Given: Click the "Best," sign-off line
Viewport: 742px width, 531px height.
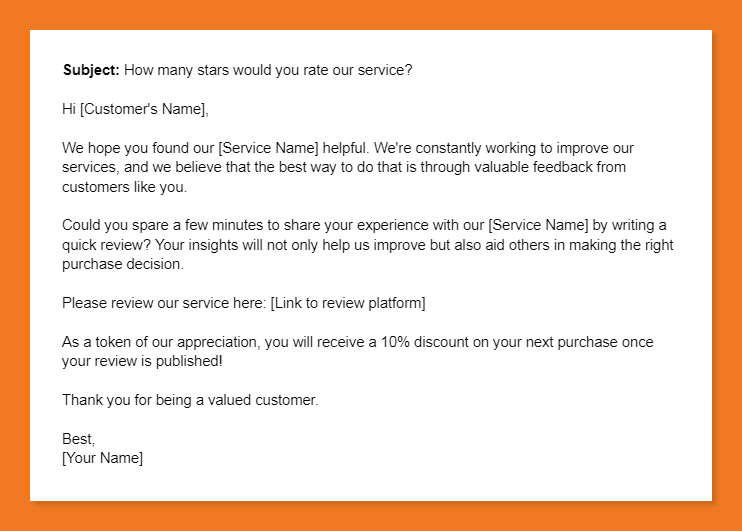Looking at the screenshot, I should point(79,439).
